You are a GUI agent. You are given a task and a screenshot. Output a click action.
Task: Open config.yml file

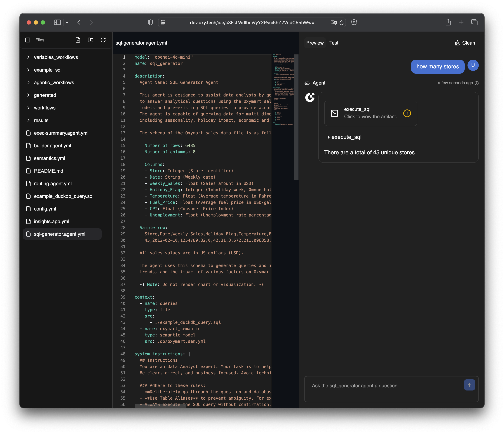62,209
